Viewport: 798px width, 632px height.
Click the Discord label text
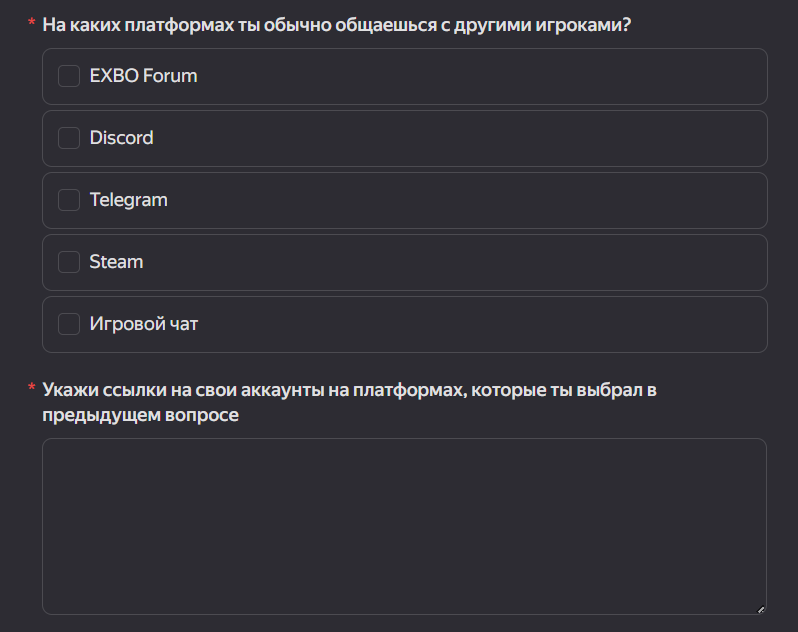point(122,138)
